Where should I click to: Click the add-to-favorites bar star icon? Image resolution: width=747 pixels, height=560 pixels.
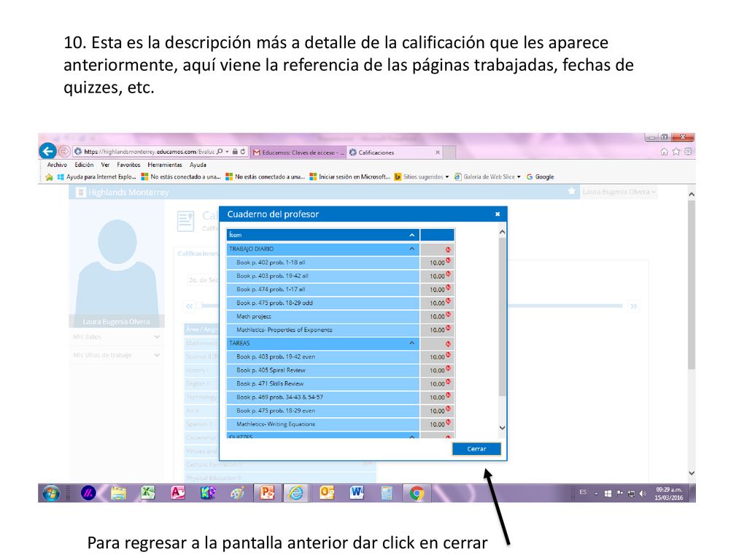(49, 177)
